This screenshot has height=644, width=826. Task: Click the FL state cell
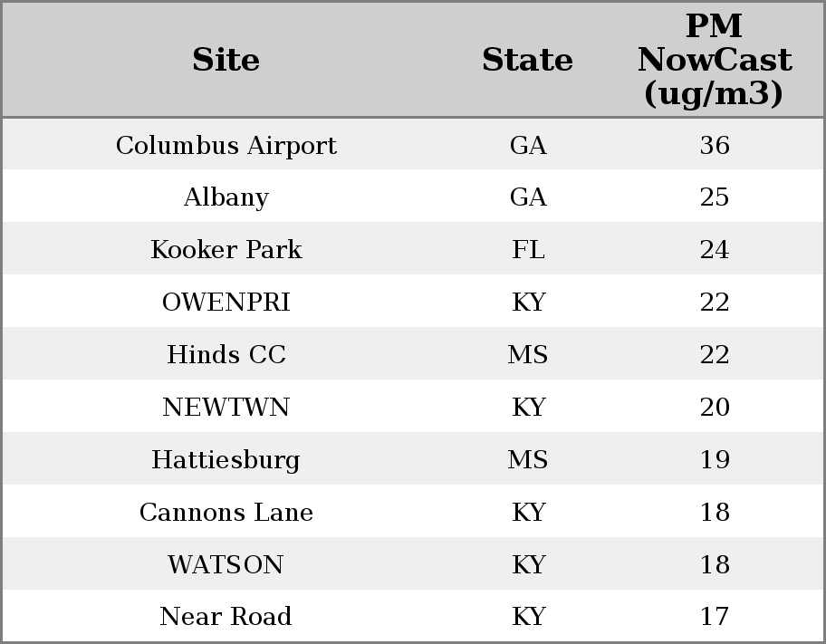(x=528, y=250)
